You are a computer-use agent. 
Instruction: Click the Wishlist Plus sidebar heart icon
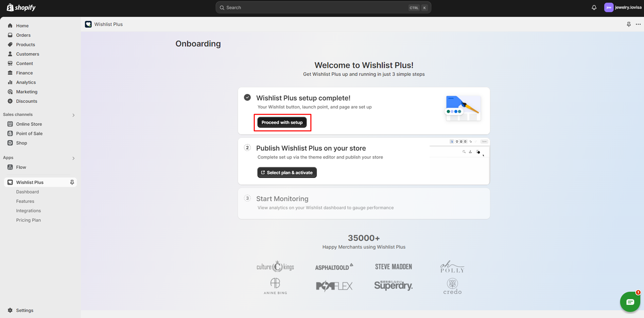[10, 182]
